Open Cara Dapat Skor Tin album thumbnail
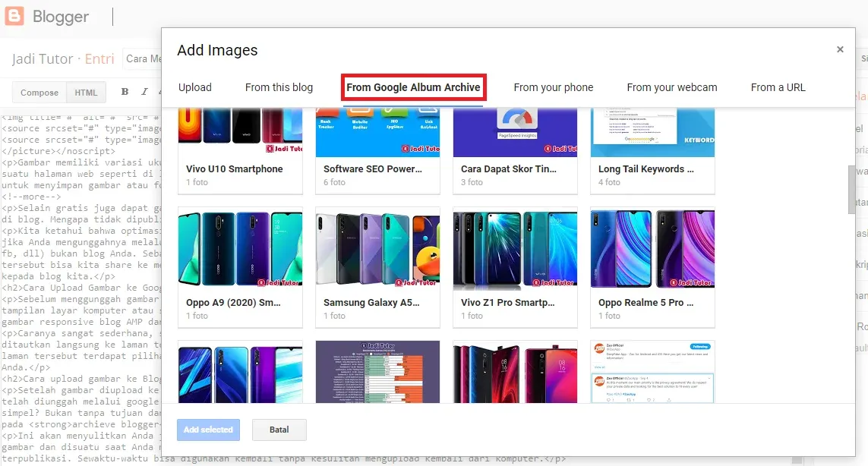The image size is (868, 466). pyautogui.click(x=515, y=132)
